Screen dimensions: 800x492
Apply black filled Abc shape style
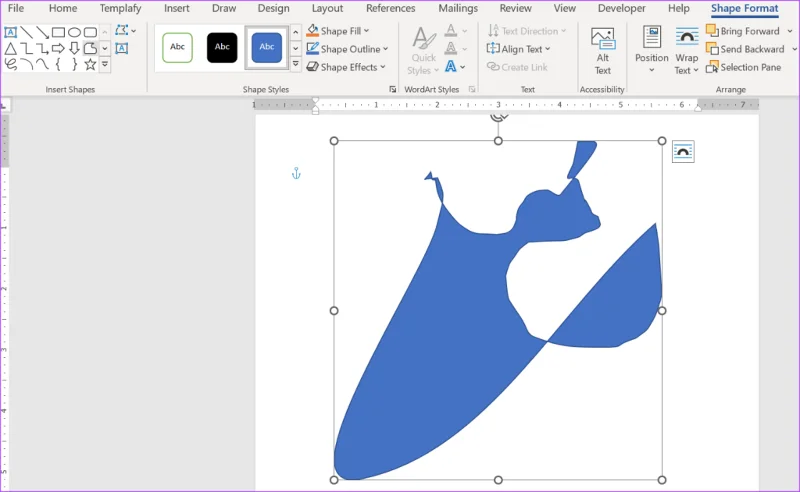[x=222, y=47]
